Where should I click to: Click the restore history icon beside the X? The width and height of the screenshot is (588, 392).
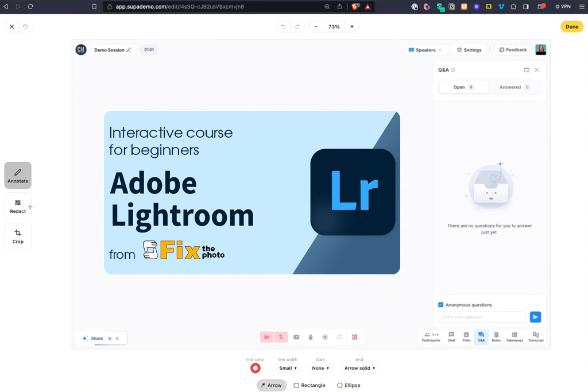click(x=25, y=26)
